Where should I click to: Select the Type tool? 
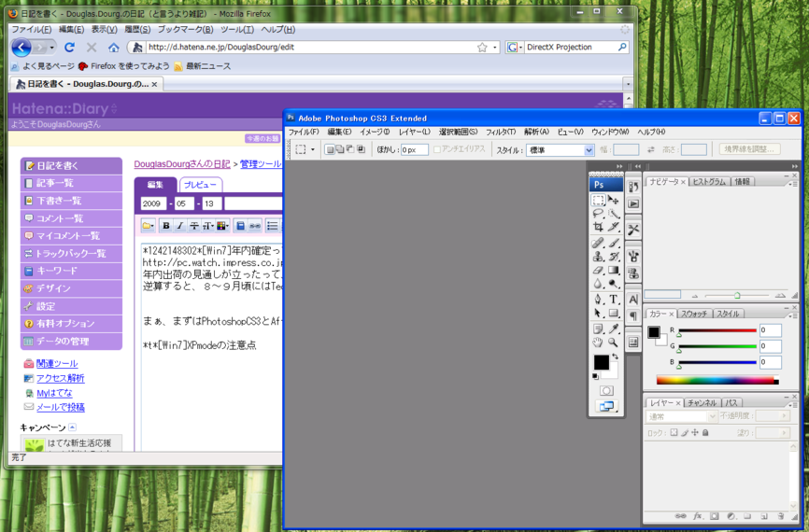pyautogui.click(x=614, y=299)
